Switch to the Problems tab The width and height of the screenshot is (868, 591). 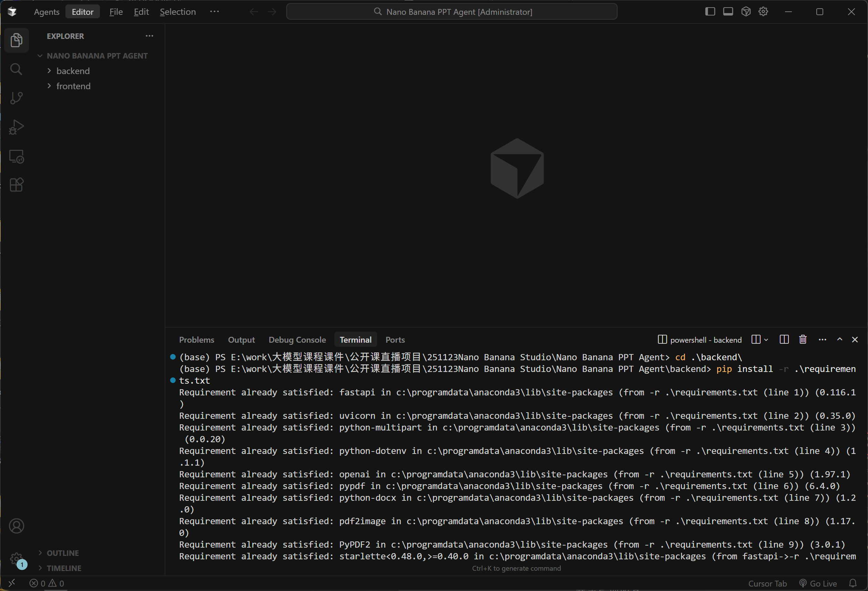[196, 340]
